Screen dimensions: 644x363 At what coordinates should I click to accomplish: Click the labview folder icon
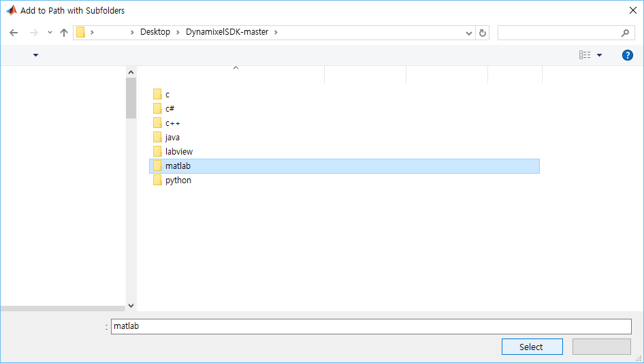157,151
